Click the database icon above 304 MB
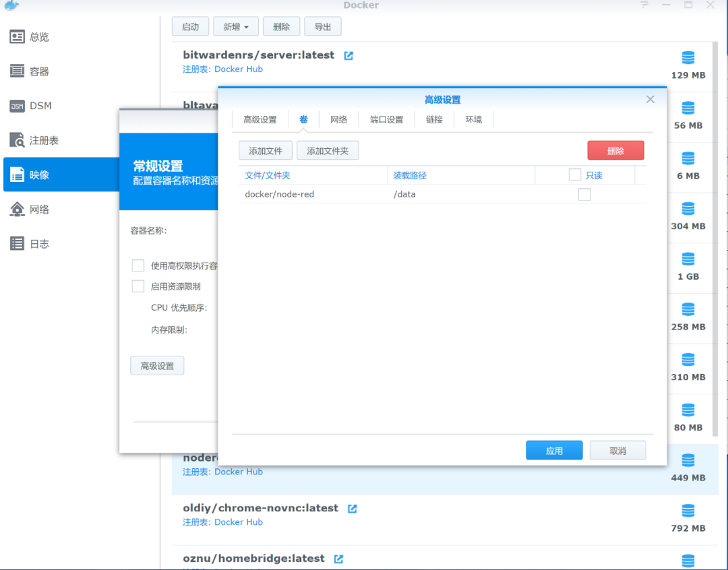Image resolution: width=728 pixels, height=570 pixels. click(688, 209)
